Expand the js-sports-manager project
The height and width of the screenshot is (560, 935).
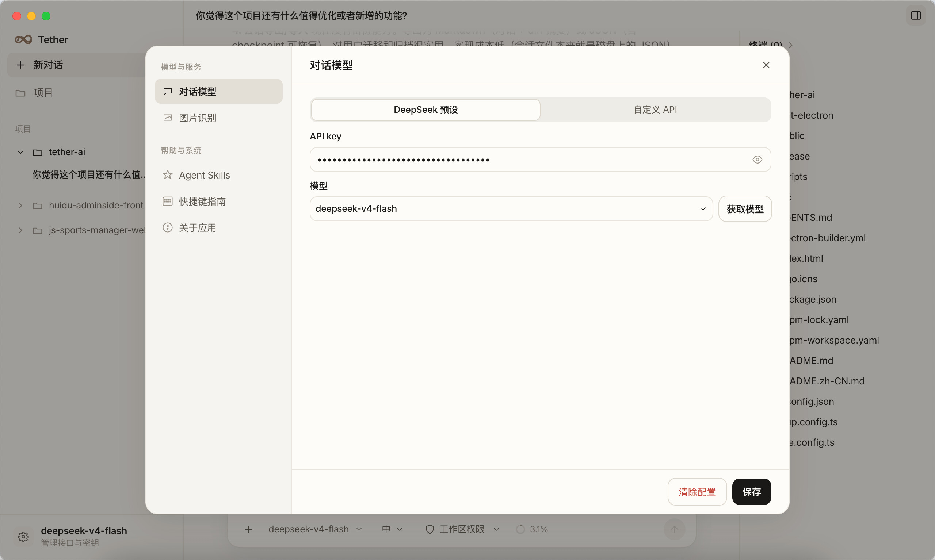20,230
